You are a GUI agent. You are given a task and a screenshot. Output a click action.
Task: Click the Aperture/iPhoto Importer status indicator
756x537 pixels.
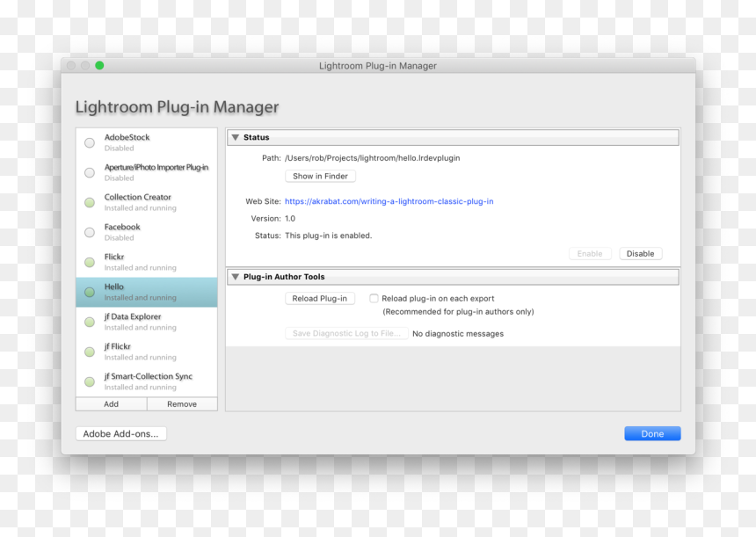(x=90, y=172)
